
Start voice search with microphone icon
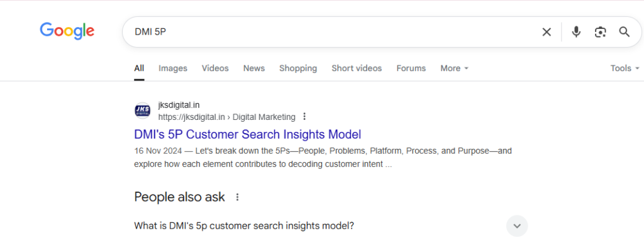coord(576,32)
